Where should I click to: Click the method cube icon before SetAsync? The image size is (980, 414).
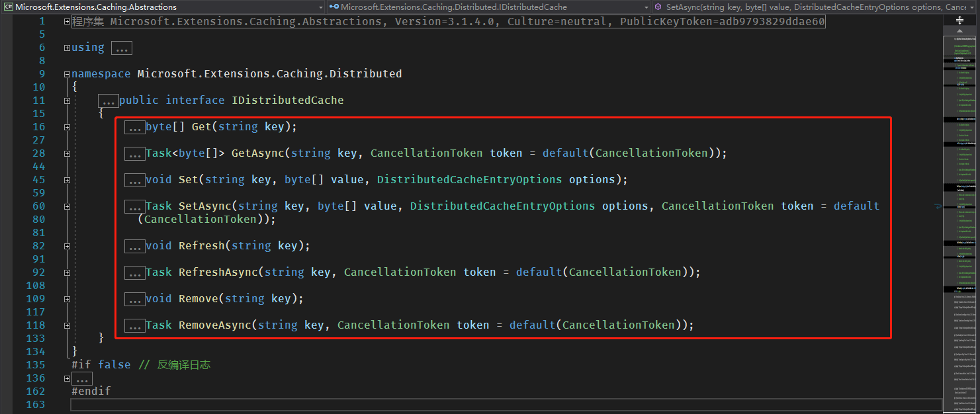point(658,7)
